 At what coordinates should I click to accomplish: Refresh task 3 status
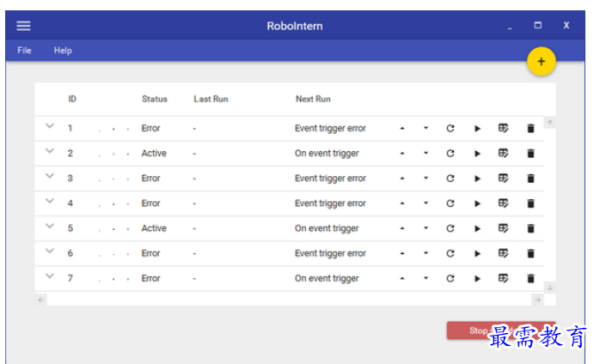(x=450, y=179)
